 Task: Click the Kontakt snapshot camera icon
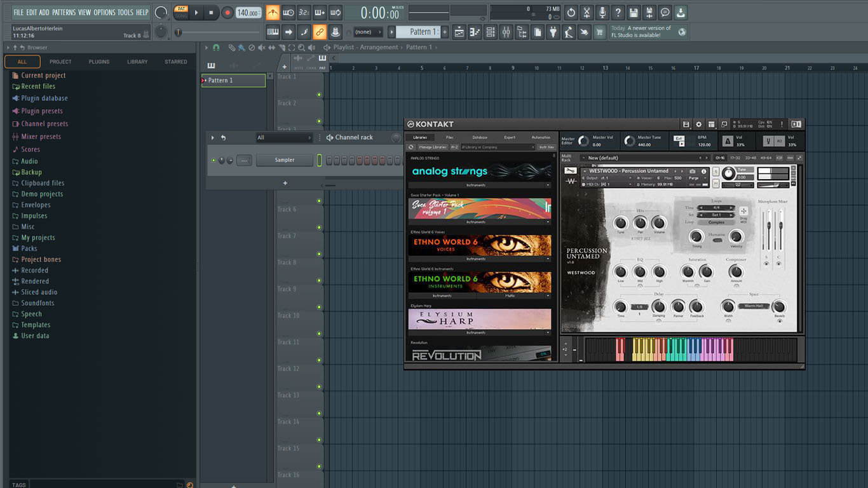pos(693,171)
